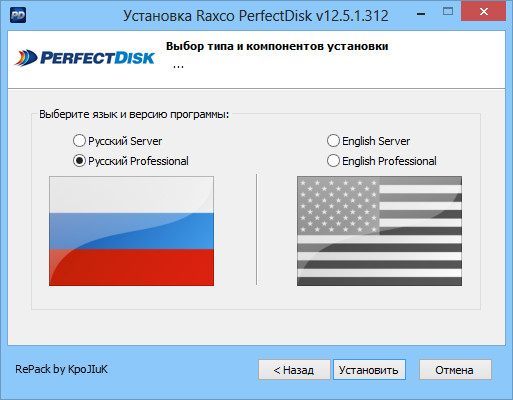Viewport: 513px width, 400px height.
Task: Start installation with Установить button
Action: pos(369,370)
